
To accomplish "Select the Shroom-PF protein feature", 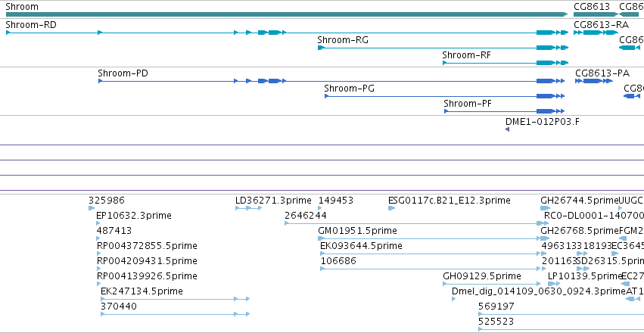I will (504, 111).
